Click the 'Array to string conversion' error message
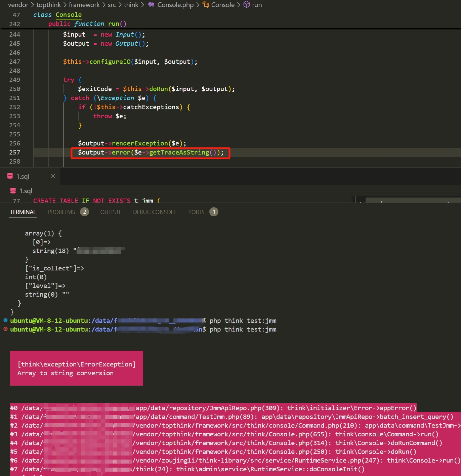 click(x=66, y=373)
